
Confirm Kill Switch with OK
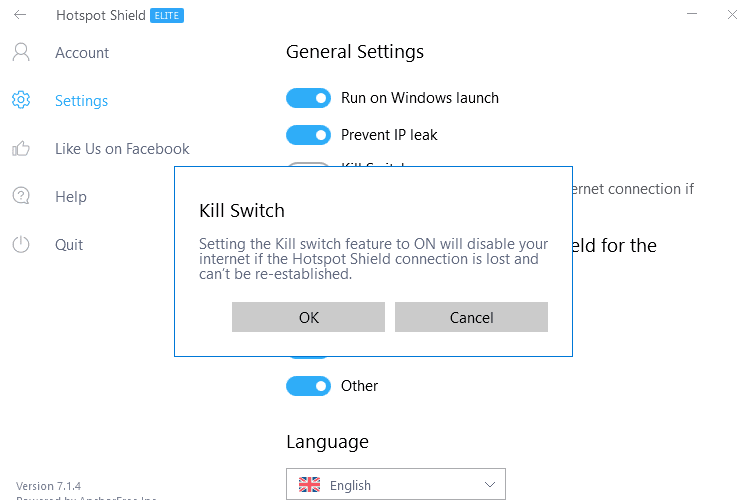pos(309,317)
